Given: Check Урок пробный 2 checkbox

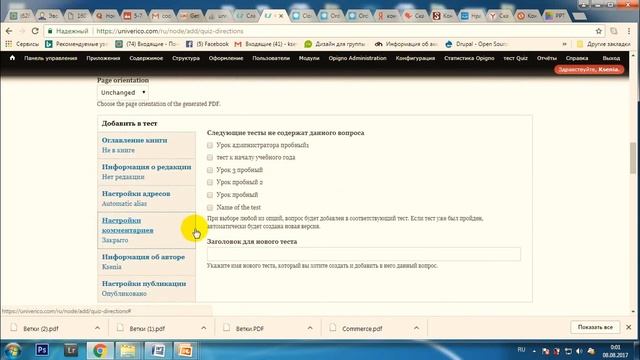Looking at the screenshot, I should 210,182.
